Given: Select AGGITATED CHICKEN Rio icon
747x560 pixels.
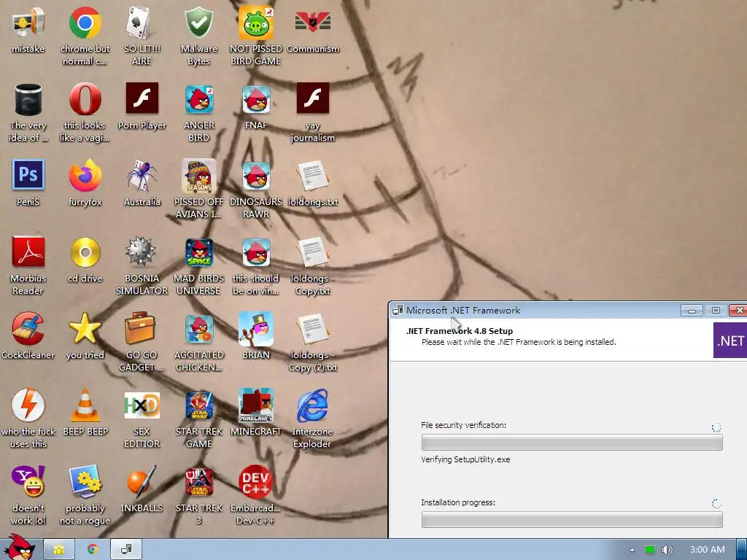Looking at the screenshot, I should tap(198, 329).
